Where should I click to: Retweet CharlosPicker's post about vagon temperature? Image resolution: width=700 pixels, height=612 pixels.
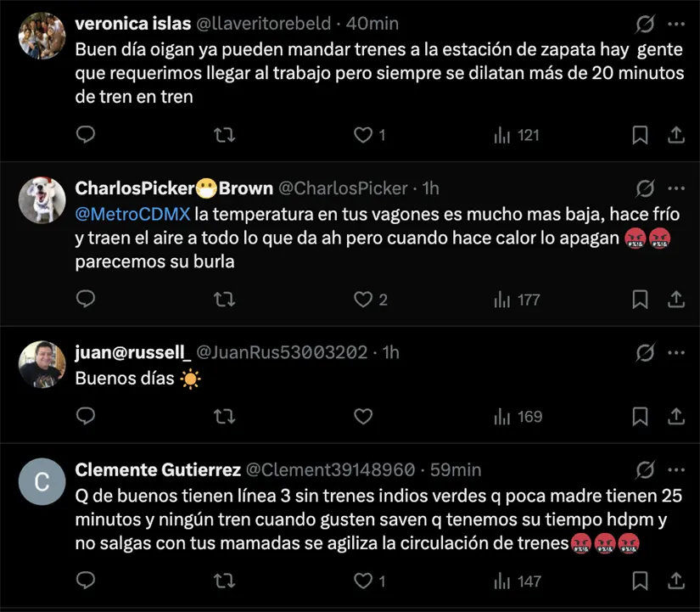(224, 300)
